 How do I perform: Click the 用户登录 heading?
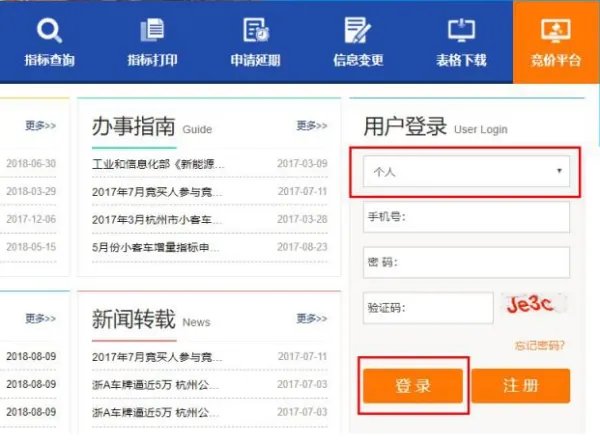[405, 126]
